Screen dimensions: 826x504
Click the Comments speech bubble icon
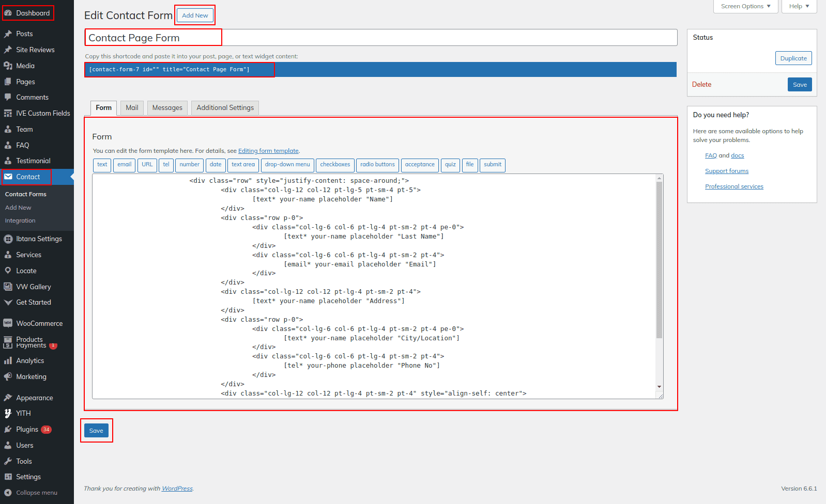(8, 98)
